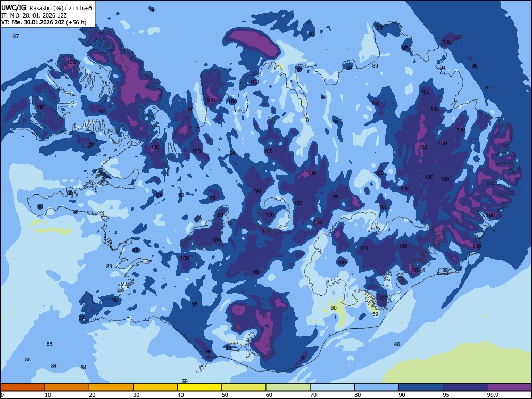Click the map value '79' just above the legend
The image size is (532, 399).
coord(185,381)
